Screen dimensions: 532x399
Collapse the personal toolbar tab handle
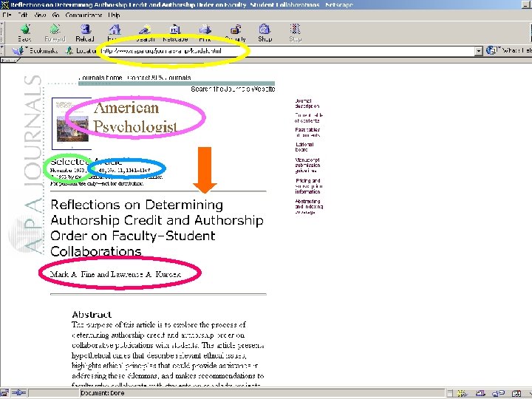pyautogui.click(x=10, y=60)
